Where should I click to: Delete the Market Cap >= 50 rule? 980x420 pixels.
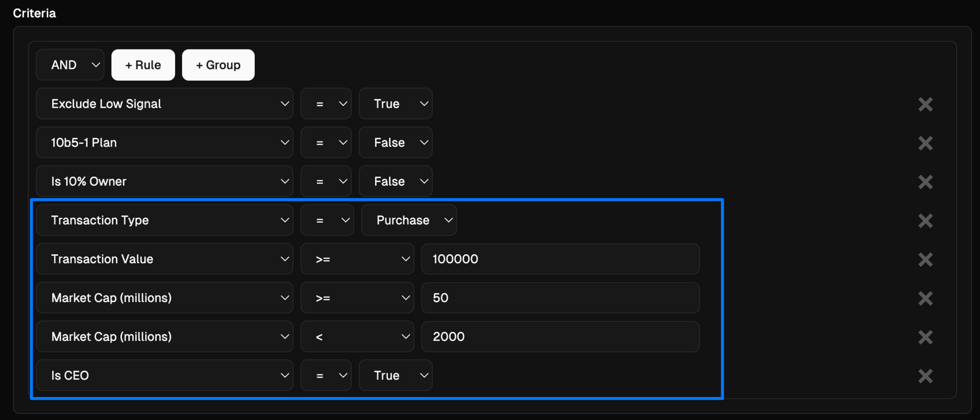point(925,298)
